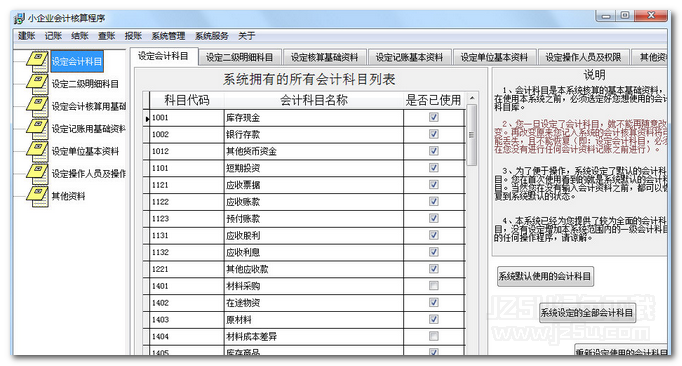Click the notepad icon beside 设定单位基本资料
This screenshot has height=366, width=682.
[37, 151]
